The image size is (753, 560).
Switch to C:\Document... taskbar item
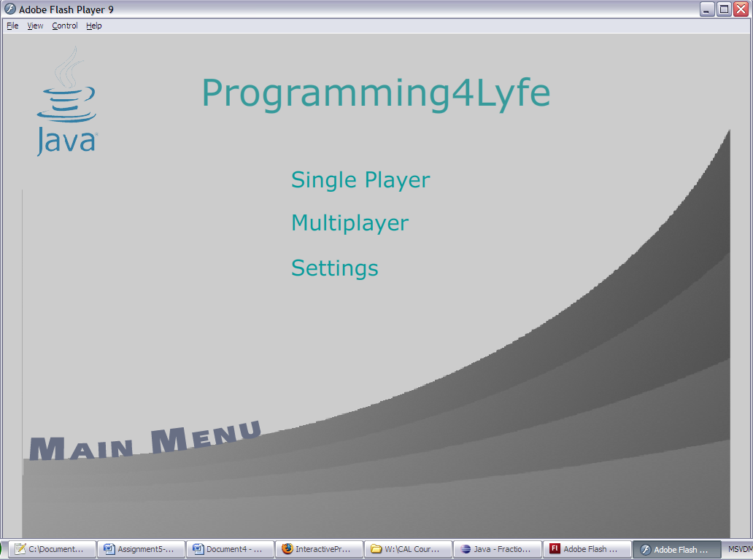(52, 549)
